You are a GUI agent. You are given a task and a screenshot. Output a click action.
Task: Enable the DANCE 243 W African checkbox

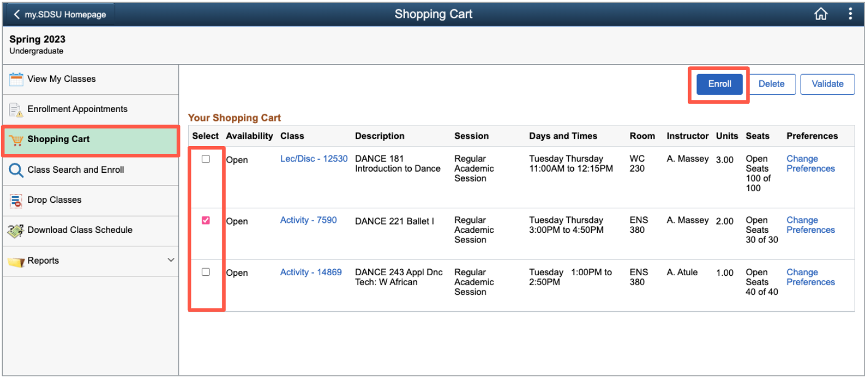click(x=206, y=272)
